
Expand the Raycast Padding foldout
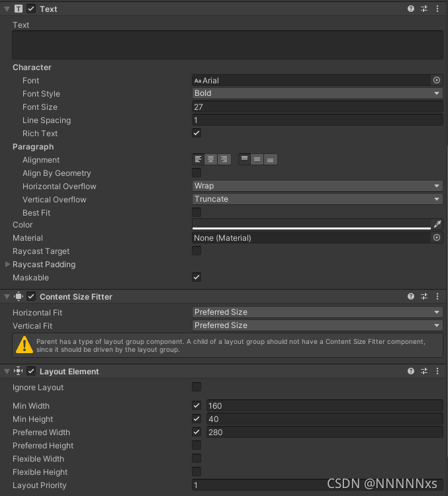[7, 264]
